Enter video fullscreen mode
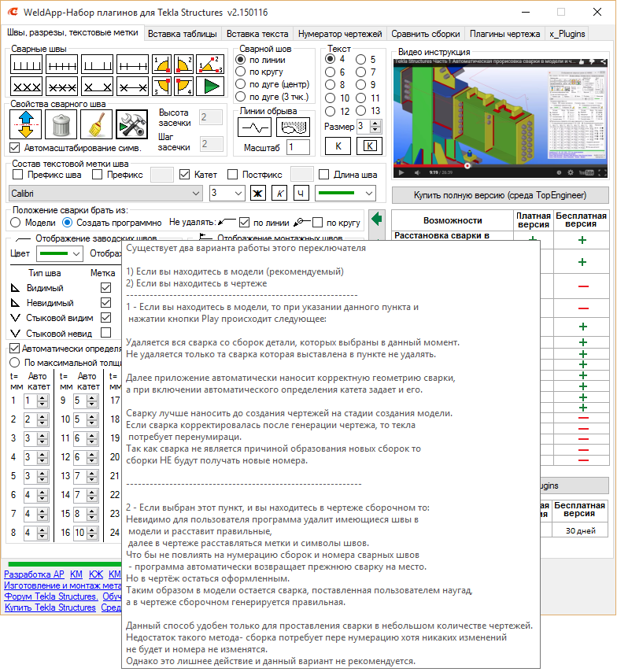The image size is (617, 672). pyautogui.click(x=602, y=172)
